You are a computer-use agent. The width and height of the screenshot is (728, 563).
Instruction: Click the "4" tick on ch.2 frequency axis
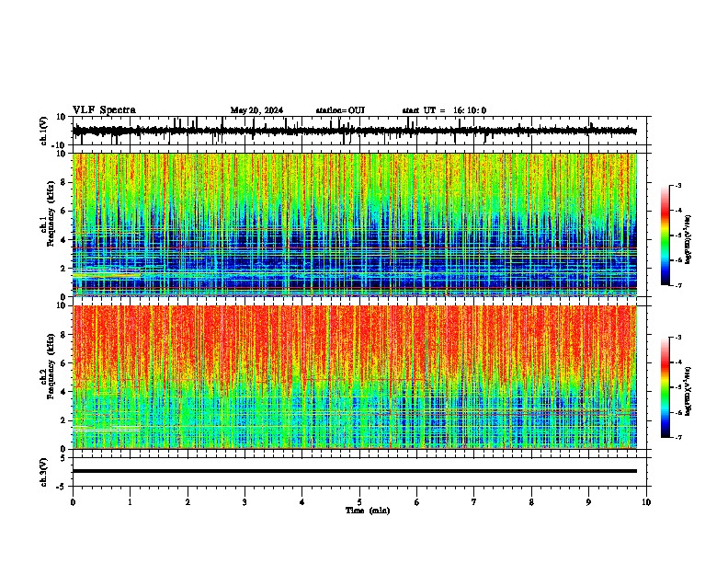click(x=63, y=392)
